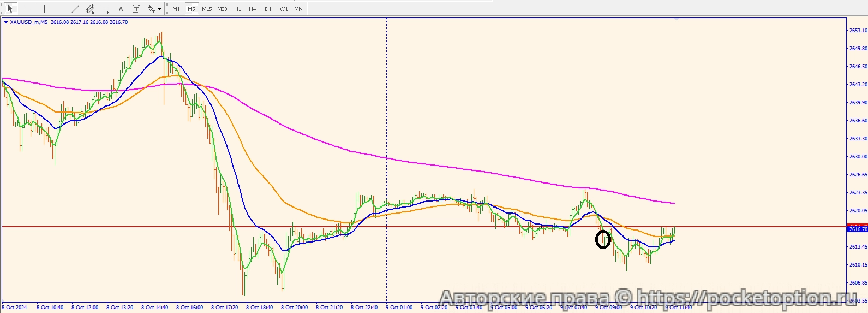Set timeframe to M30

point(222,9)
